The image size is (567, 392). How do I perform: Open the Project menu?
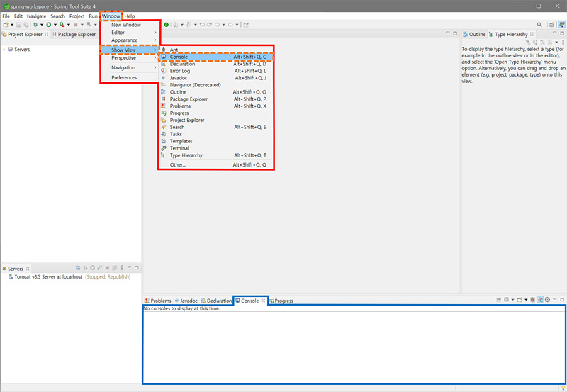[77, 16]
